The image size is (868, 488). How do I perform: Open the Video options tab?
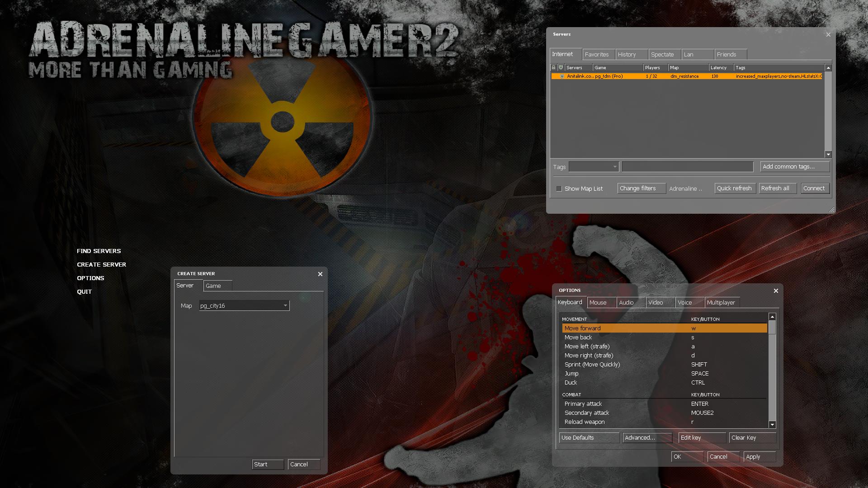(x=660, y=303)
